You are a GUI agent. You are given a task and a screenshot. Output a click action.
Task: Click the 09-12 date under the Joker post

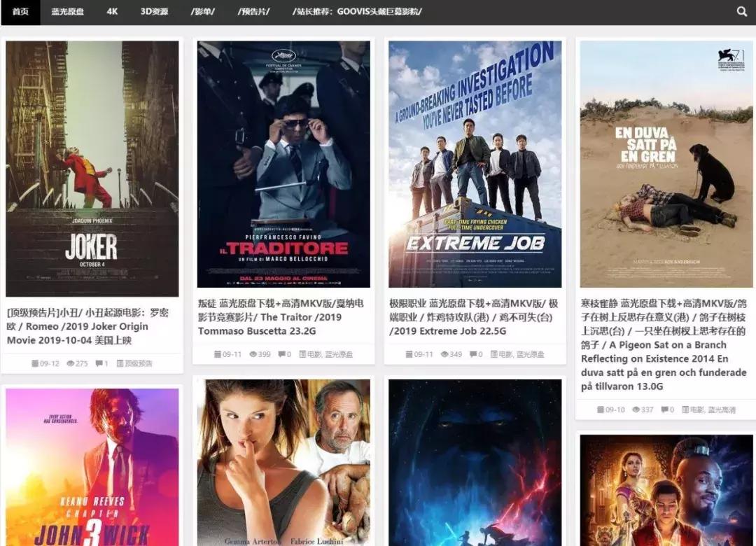pyautogui.click(x=49, y=363)
